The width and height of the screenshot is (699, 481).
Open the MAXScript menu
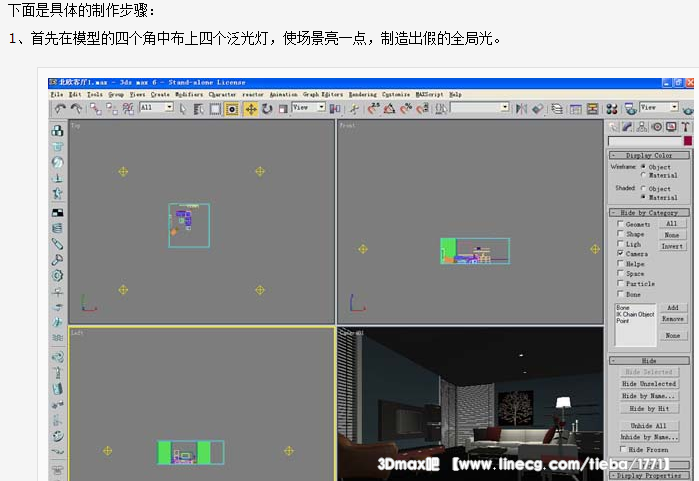(429, 95)
